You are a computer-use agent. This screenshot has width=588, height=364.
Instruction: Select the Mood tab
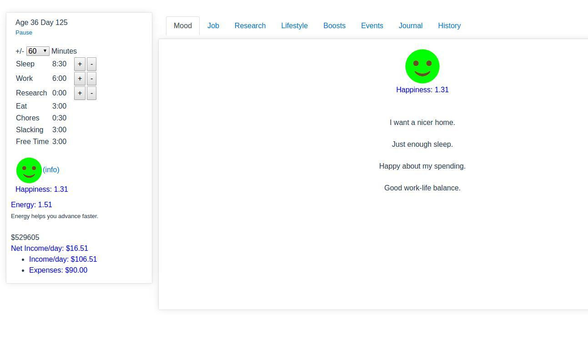(x=183, y=25)
